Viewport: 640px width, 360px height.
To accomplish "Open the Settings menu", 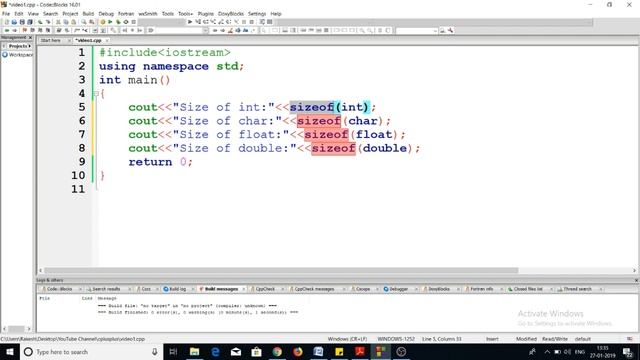I will click(x=257, y=13).
